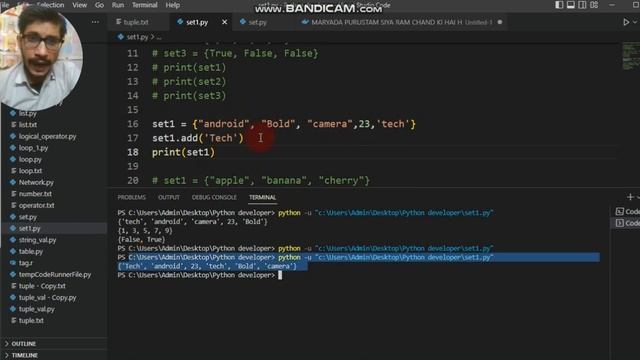Screen dimensions: 640x360
Task: Run the Python file with the play icon
Action: (626, 22)
